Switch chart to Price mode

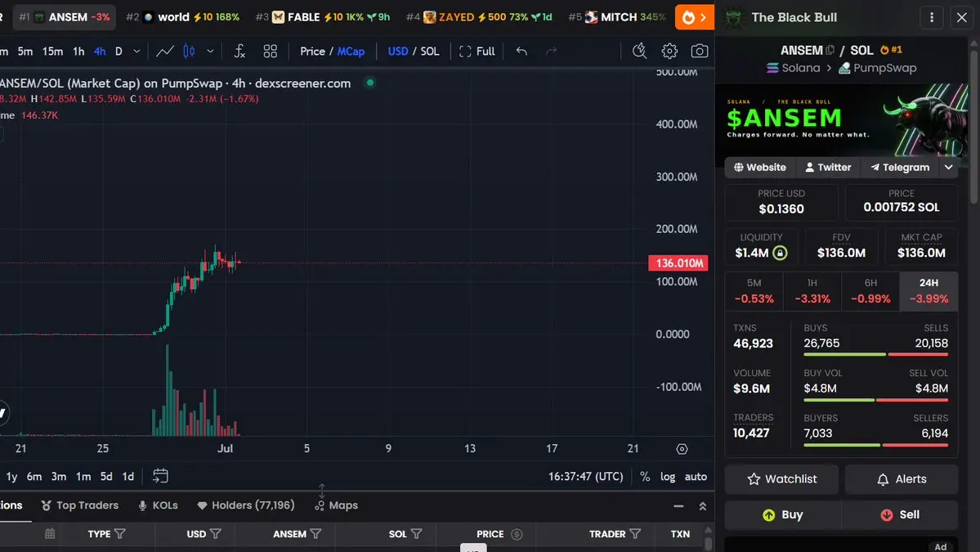tap(312, 52)
